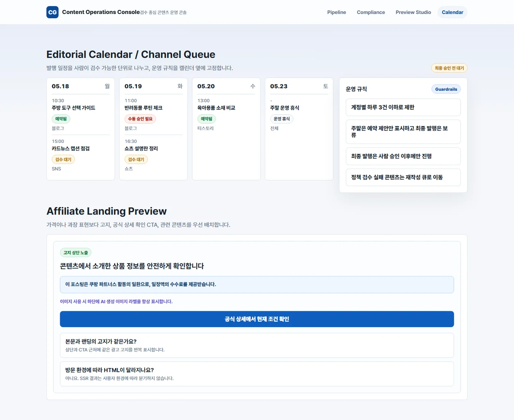Click the Guardrails badge

446,89
